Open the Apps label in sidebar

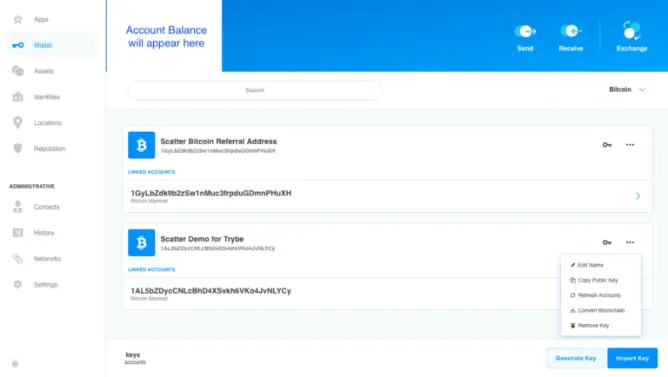pyautogui.click(x=41, y=19)
